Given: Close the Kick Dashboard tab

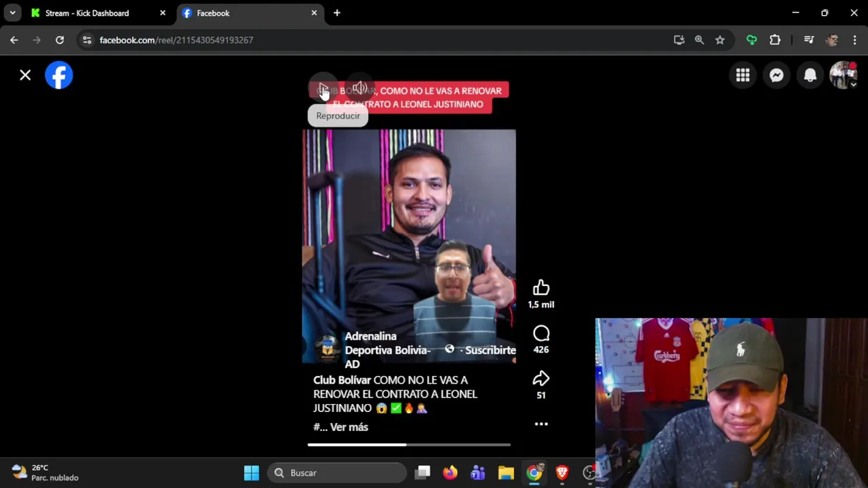Looking at the screenshot, I should click(163, 13).
